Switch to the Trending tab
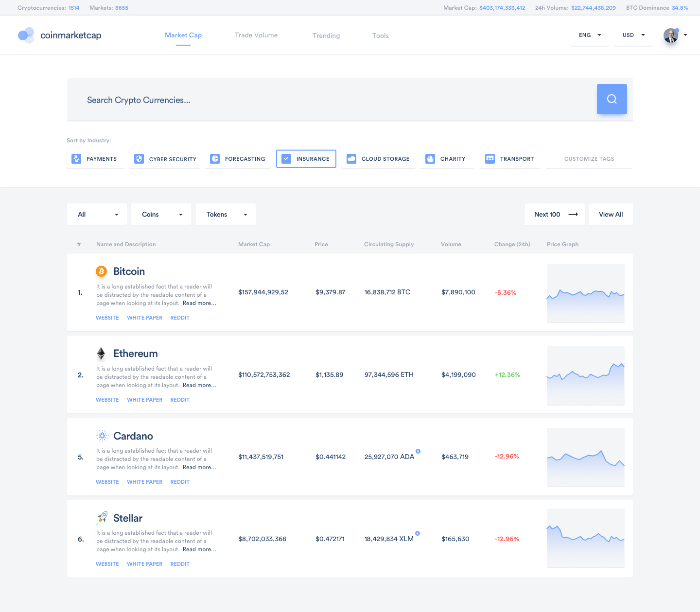Screen dimensions: 700x612 coord(326,35)
